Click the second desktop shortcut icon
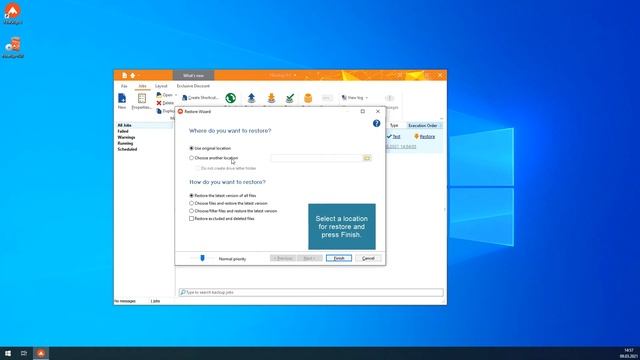The width and height of the screenshot is (640, 360). click(13, 44)
